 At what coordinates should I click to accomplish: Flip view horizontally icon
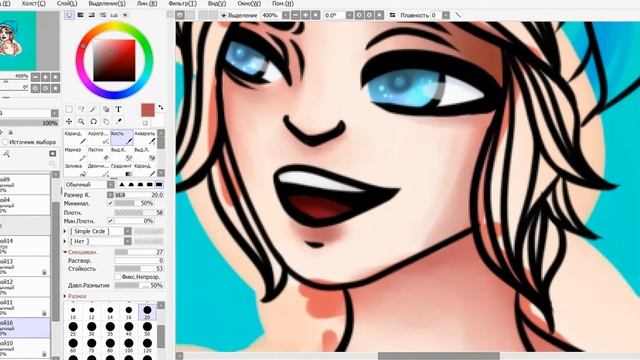coord(392,15)
